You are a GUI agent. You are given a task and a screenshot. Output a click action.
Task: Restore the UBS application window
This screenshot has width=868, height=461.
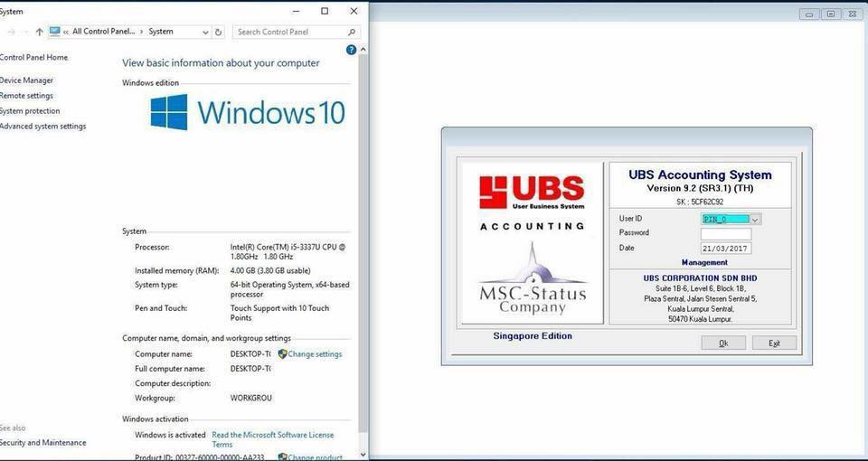[x=830, y=14]
